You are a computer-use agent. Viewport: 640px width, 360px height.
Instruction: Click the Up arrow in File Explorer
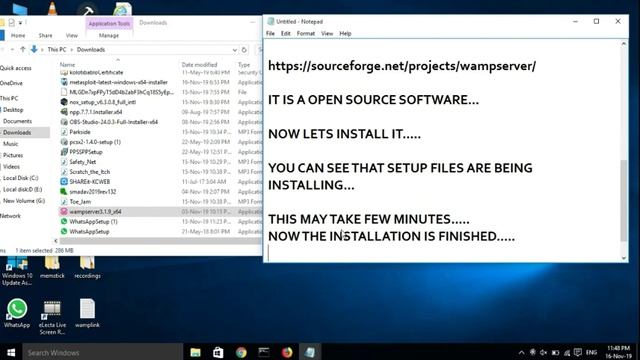23,49
